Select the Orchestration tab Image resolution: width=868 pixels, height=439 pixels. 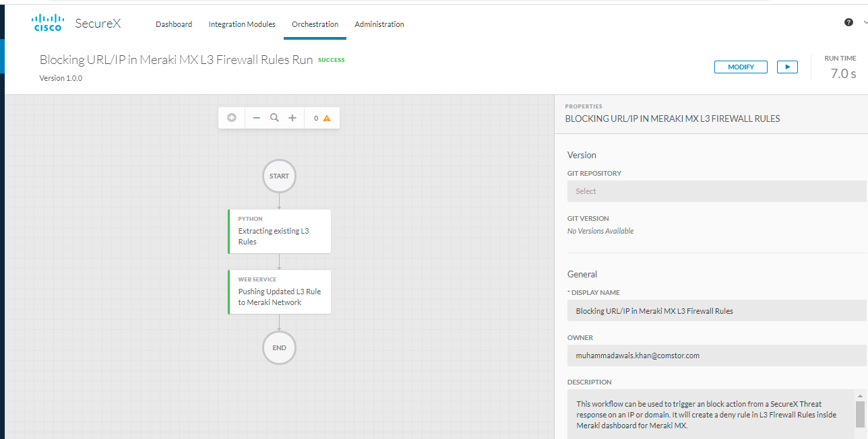pyautogui.click(x=315, y=24)
